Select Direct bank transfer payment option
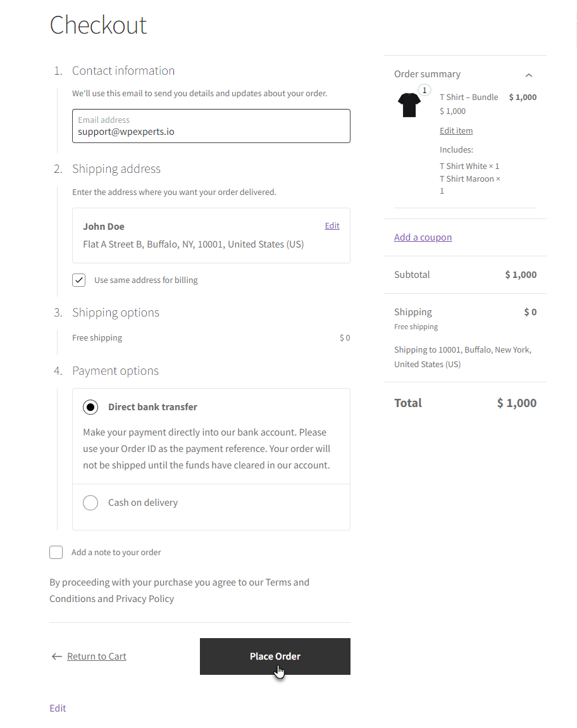This screenshot has height=728, width=577. (90, 407)
